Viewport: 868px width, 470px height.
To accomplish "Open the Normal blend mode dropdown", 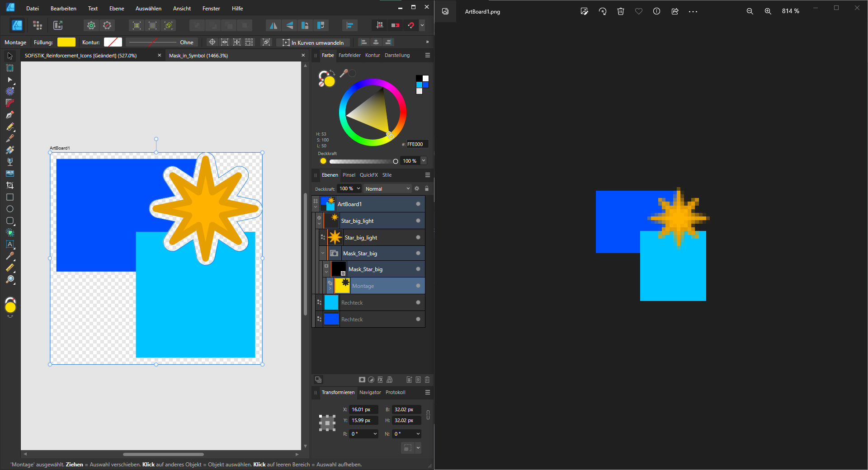I will pyautogui.click(x=387, y=189).
